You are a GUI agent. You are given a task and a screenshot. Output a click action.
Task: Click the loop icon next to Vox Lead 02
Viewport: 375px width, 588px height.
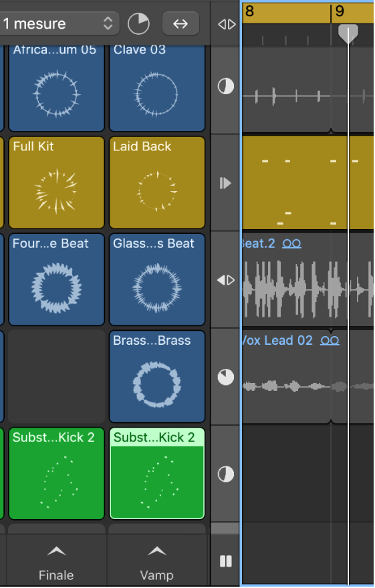[x=330, y=341]
